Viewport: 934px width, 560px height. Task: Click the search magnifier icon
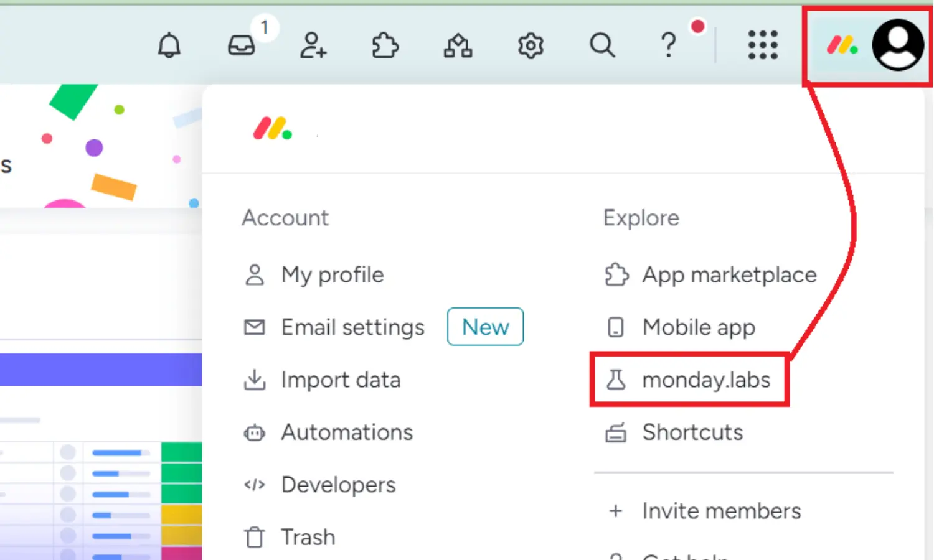pyautogui.click(x=602, y=45)
